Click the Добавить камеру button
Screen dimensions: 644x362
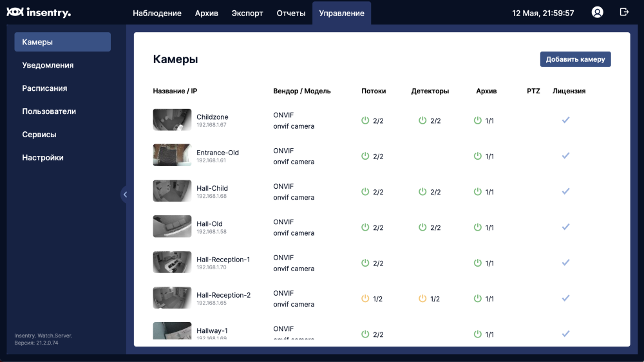click(575, 59)
